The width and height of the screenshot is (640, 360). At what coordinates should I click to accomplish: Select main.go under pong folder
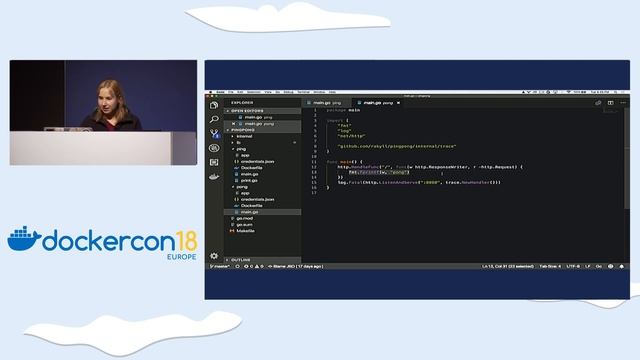click(262, 212)
